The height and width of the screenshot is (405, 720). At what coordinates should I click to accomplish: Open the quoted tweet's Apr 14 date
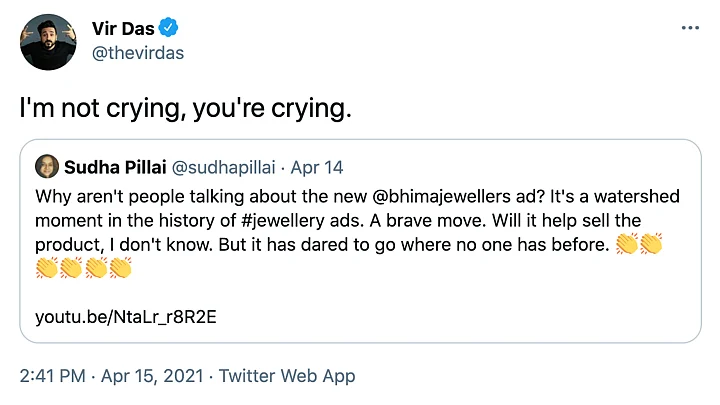[316, 166]
